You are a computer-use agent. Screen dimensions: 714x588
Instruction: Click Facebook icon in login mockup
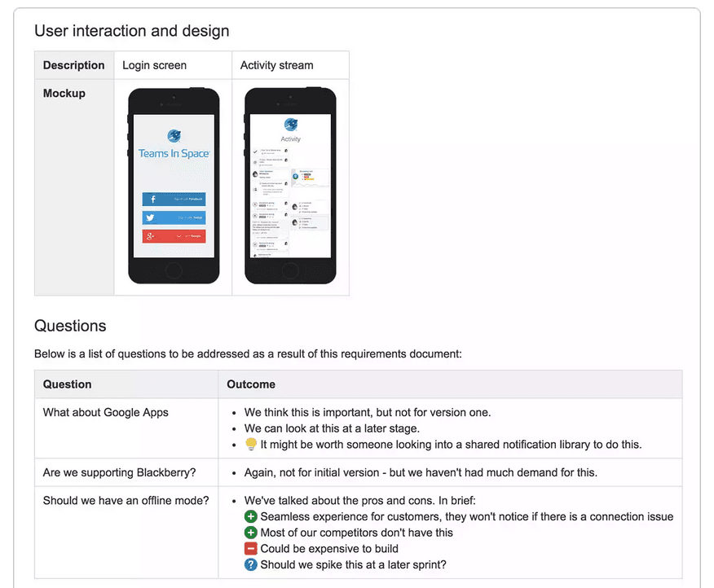click(x=153, y=199)
